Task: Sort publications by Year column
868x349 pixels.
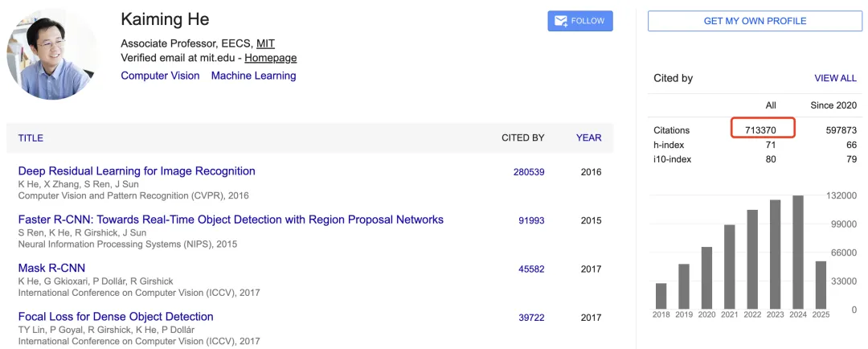Action: point(588,138)
